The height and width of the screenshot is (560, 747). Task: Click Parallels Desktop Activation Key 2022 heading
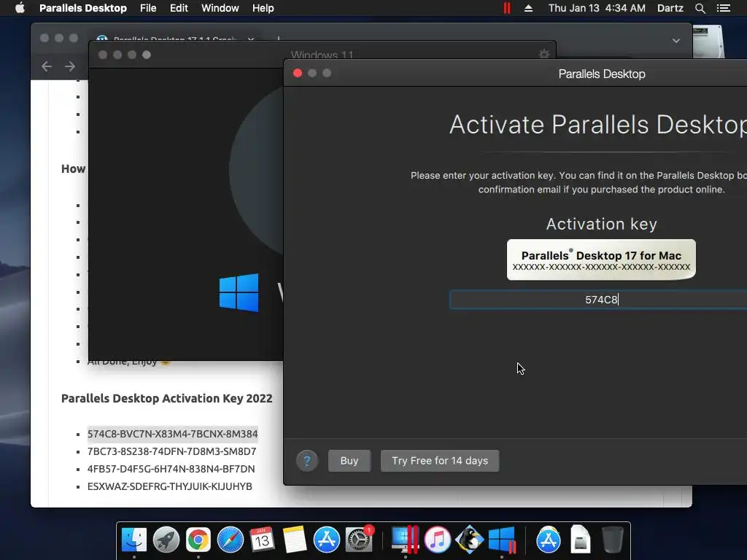pyautogui.click(x=167, y=398)
